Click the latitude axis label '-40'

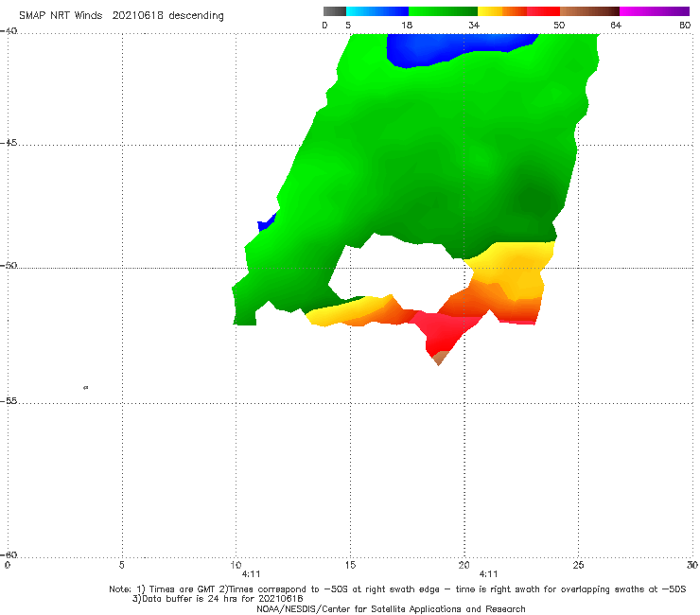coord(9,31)
